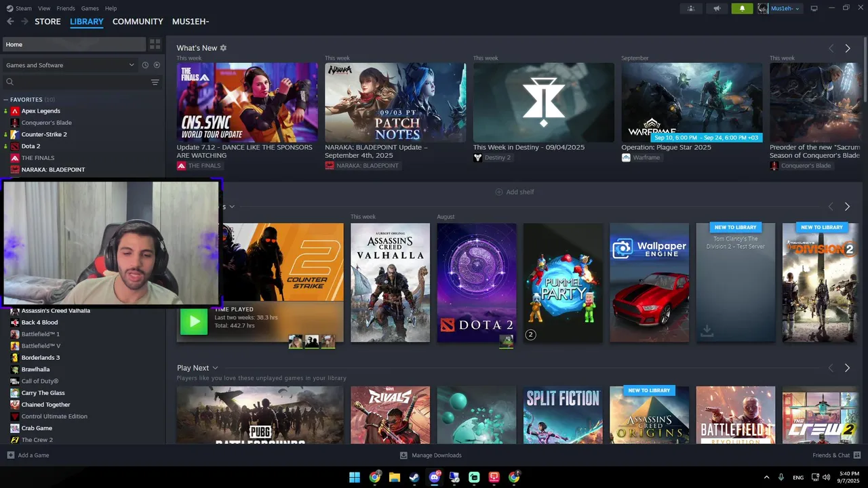Open NARAKA Patch Notes news card
This screenshot has height=488, width=868.
pyautogui.click(x=395, y=102)
